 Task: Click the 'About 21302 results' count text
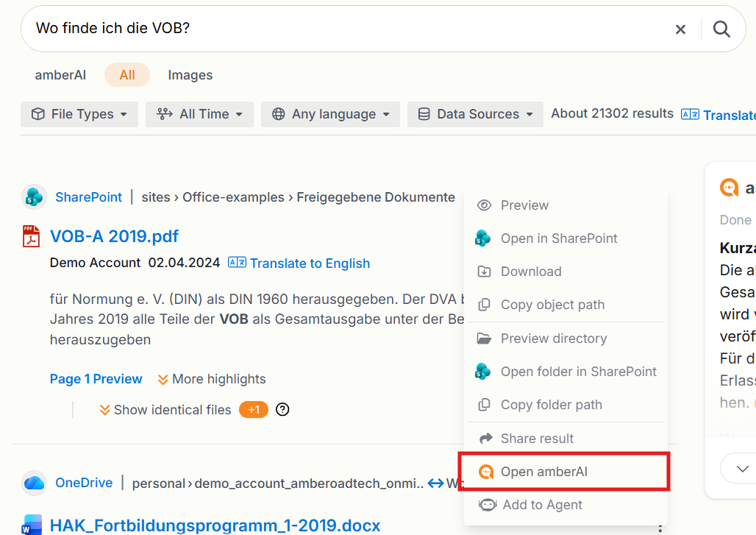click(613, 113)
